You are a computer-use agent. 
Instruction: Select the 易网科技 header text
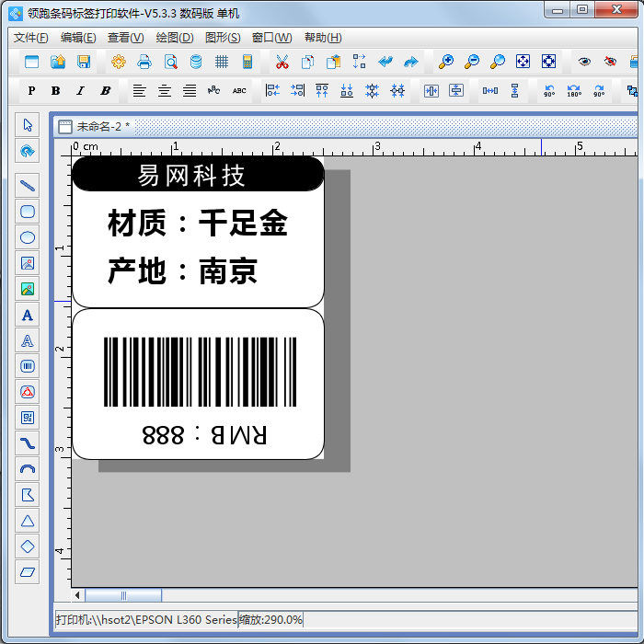pyautogui.click(x=191, y=176)
